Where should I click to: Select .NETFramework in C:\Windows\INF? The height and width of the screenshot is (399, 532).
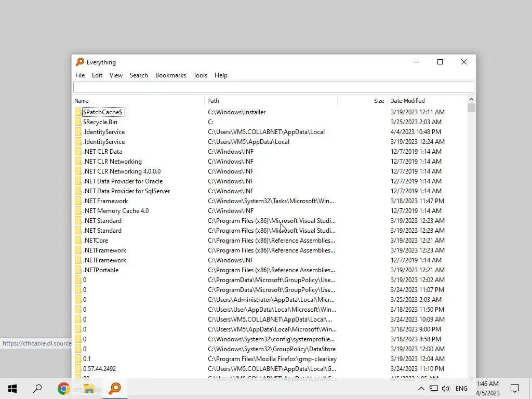coord(104,260)
